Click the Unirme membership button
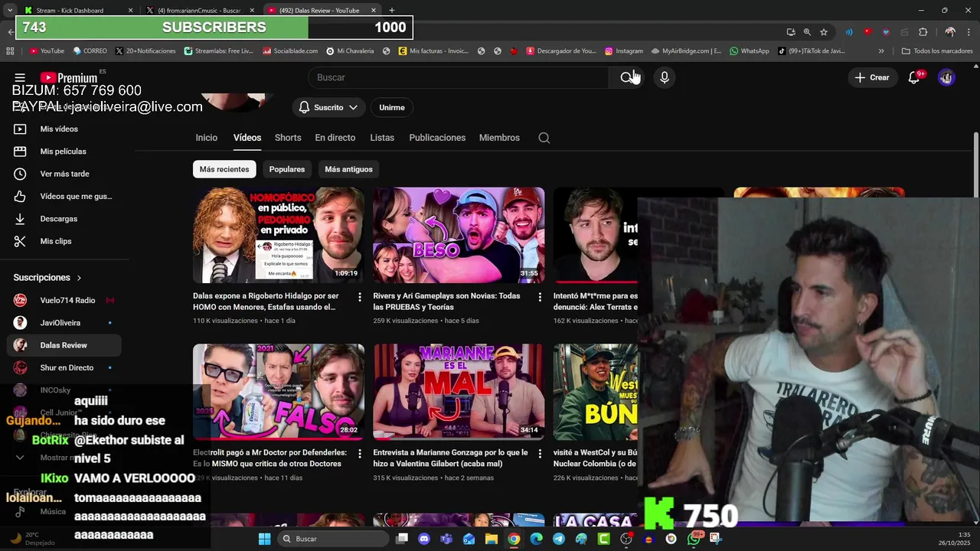Viewport: 980px width, 551px height. 392,107
